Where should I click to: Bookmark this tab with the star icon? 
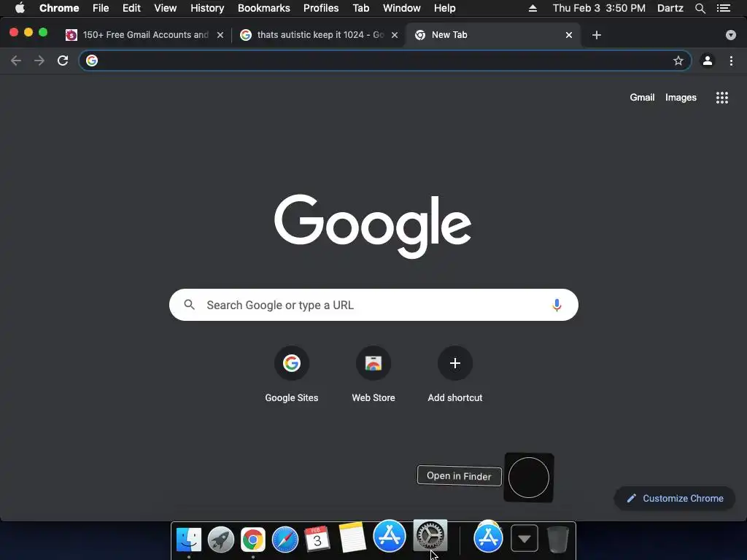click(x=678, y=61)
